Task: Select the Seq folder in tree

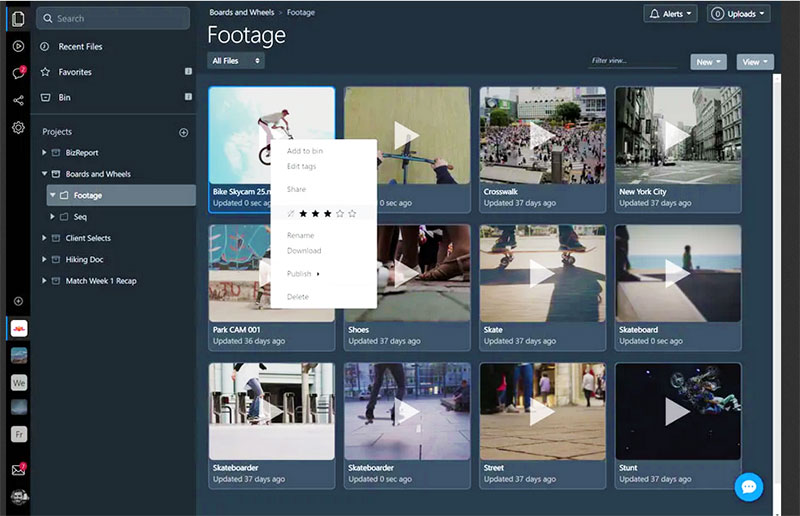Action: click(80, 217)
